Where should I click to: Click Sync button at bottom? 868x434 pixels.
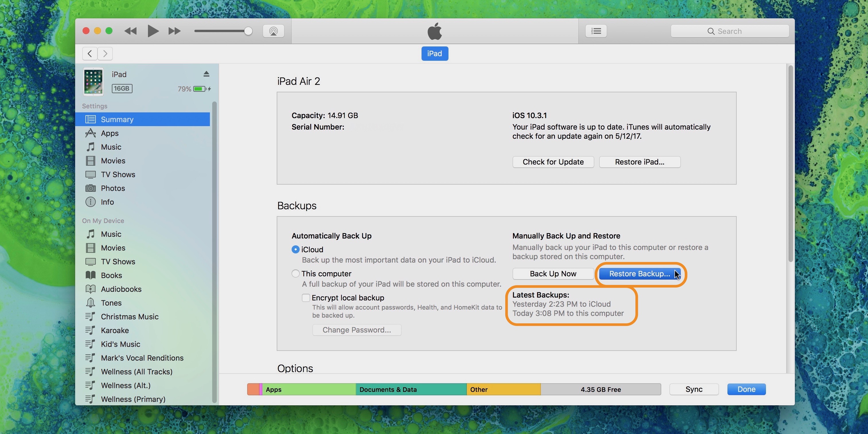694,389
